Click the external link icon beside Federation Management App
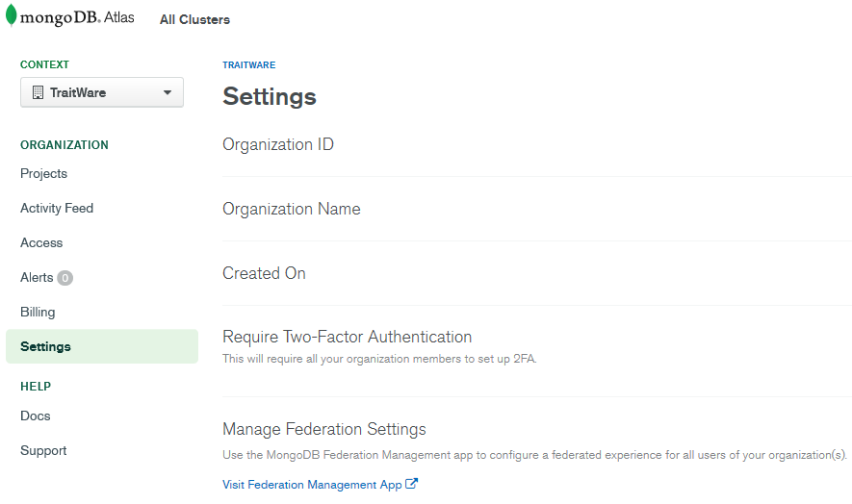 pos(412,484)
